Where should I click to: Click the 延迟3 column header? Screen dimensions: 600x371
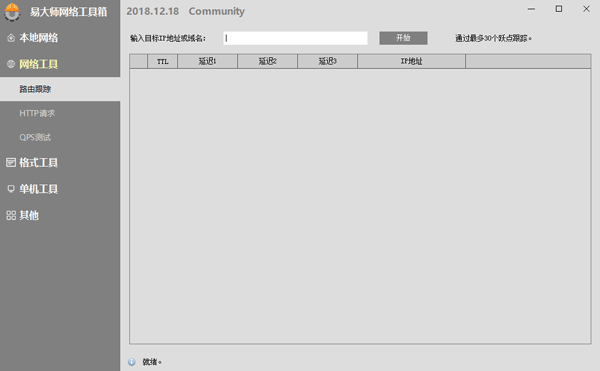click(328, 61)
